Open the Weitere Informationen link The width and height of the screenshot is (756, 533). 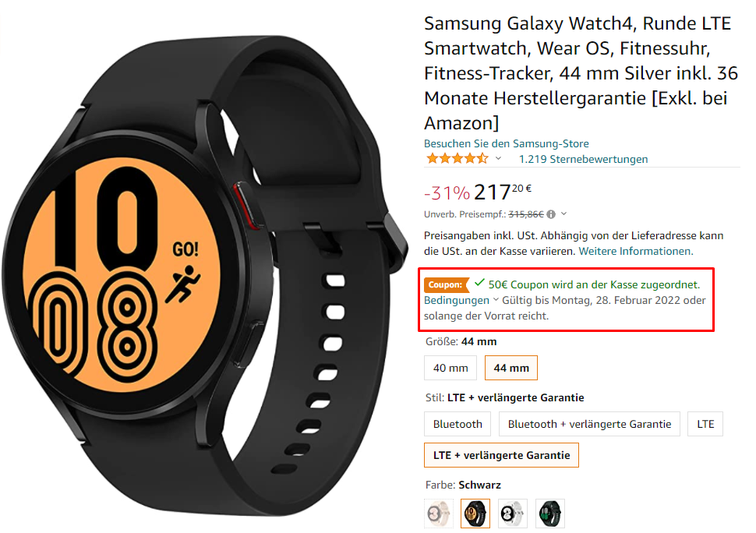click(636, 251)
